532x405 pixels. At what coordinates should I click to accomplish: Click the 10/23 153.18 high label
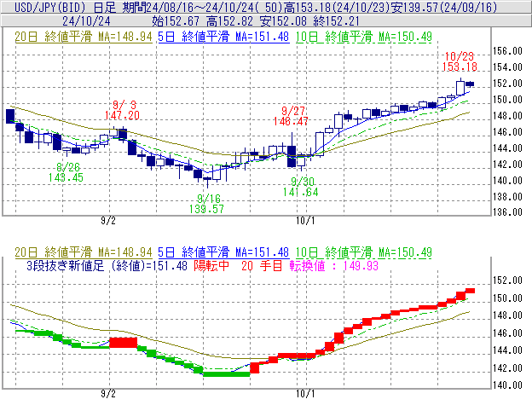click(x=460, y=61)
